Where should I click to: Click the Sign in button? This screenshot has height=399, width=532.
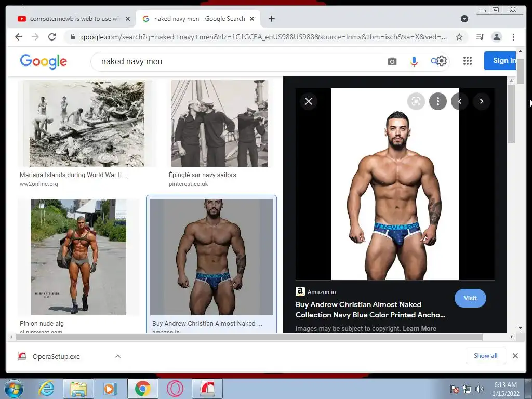click(x=500, y=61)
